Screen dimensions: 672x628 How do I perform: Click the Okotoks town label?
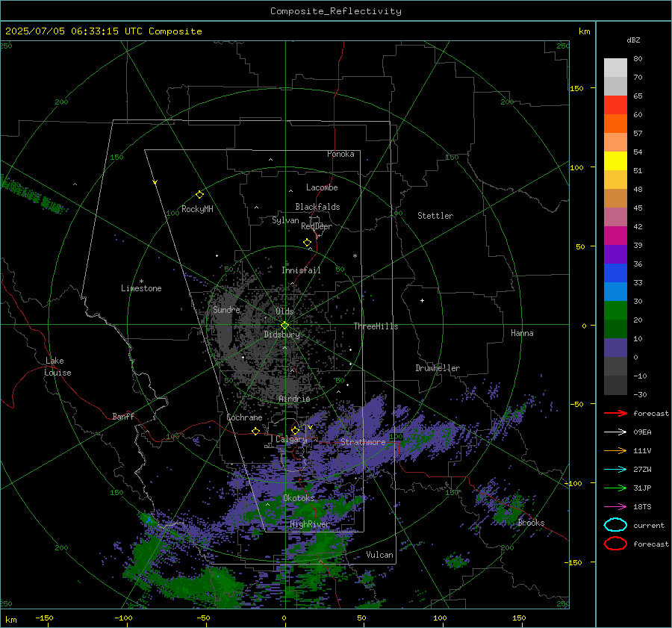point(299,498)
